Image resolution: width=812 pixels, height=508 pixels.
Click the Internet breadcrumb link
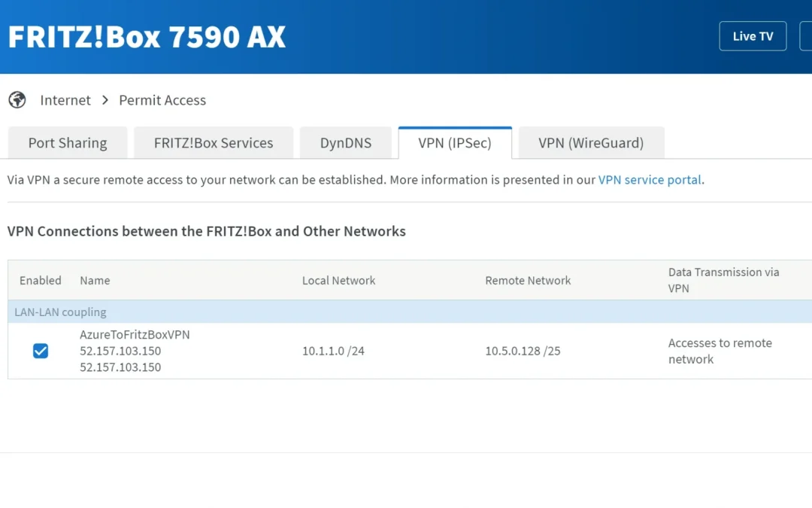coord(65,100)
